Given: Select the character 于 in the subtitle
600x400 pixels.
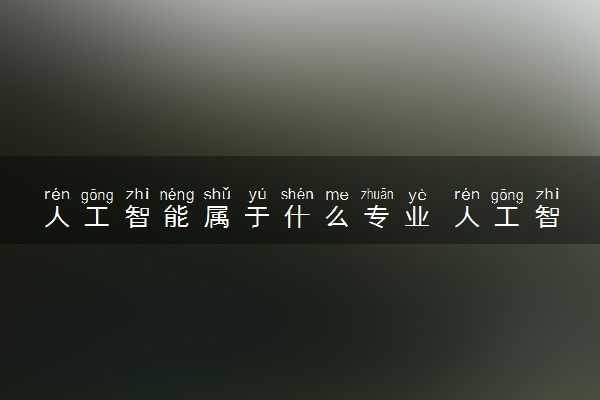Looking at the screenshot, I should [x=257, y=216].
